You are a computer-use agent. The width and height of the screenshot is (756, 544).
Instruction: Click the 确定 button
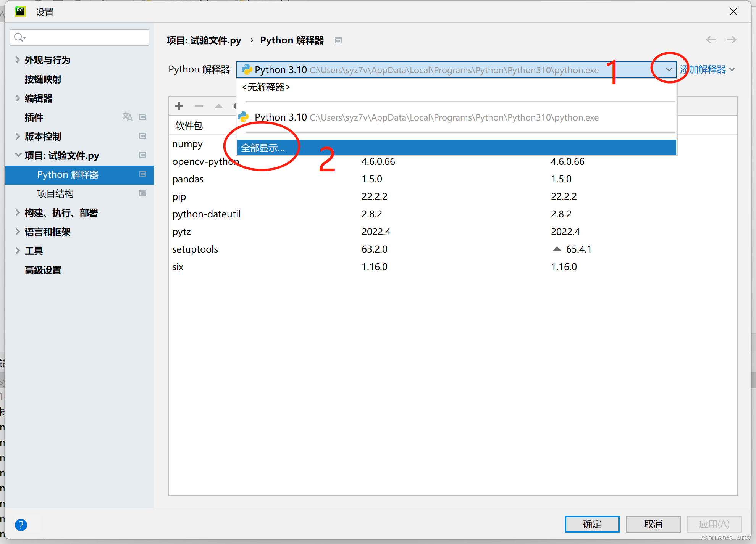592,524
